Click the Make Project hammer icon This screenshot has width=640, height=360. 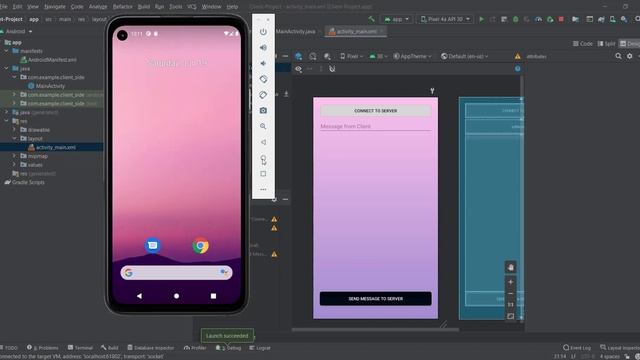371,19
